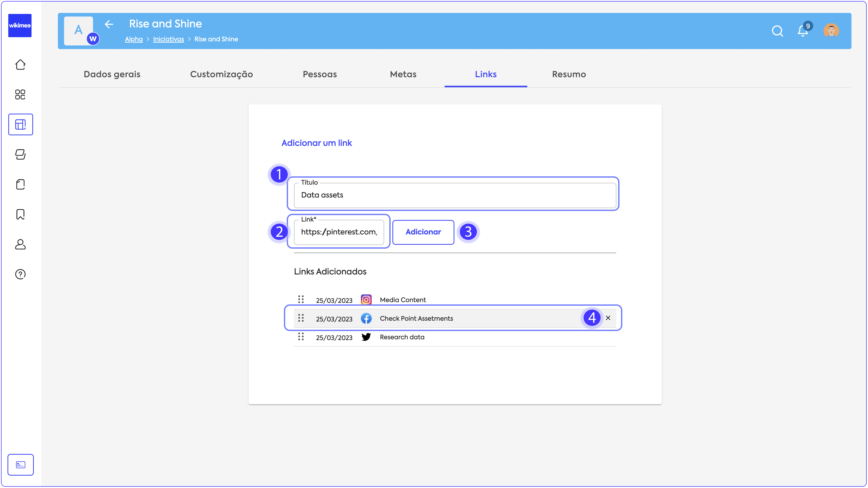868x488 pixels.
Task: Open the person profile sidebar icon
Action: tap(20, 244)
